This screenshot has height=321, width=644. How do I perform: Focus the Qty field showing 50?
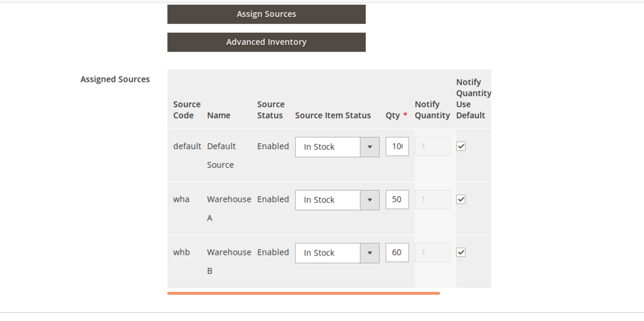coord(397,200)
